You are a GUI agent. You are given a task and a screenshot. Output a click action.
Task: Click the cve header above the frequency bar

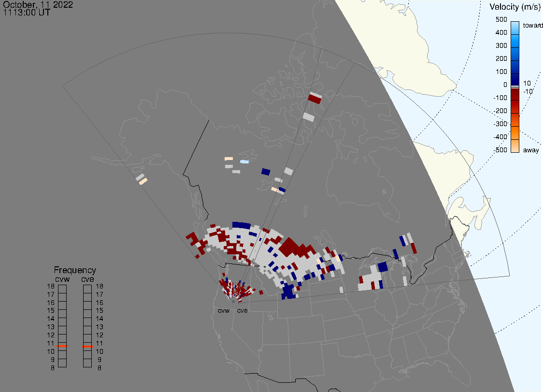click(x=87, y=279)
